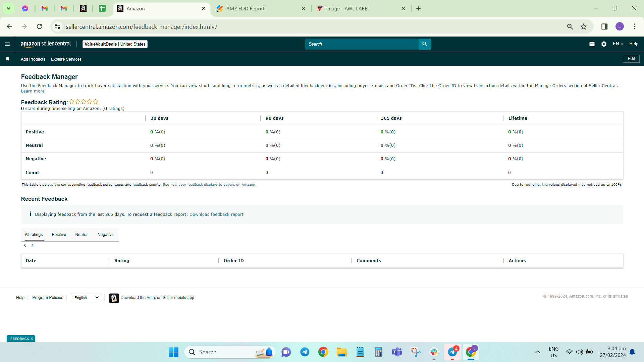Dismiss the FEEDBACK tab with its X
The image size is (644, 362).
(32, 339)
